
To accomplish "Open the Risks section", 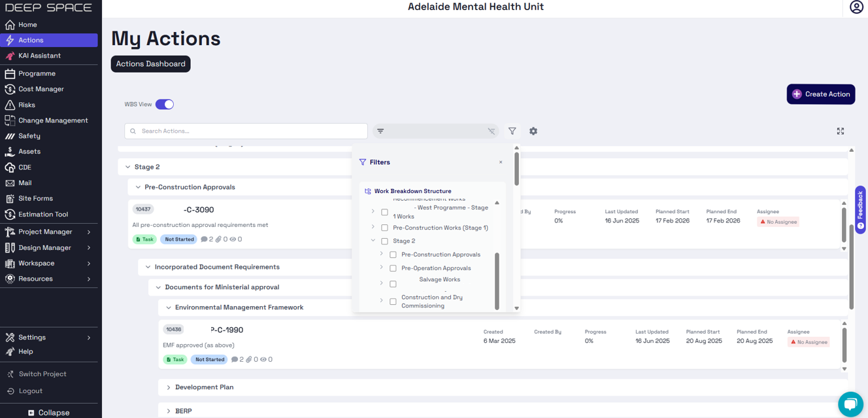I will (x=27, y=105).
